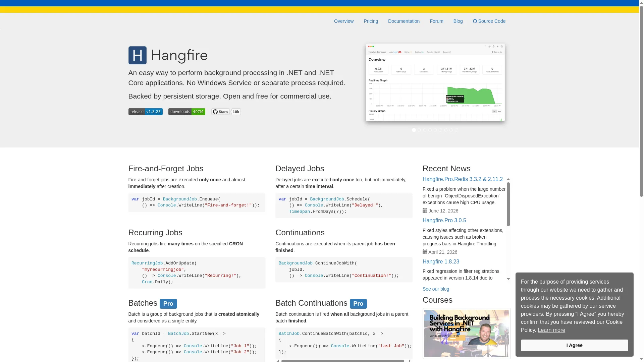644x362 pixels.
Task: Click the cookie policy Learn more link
Action: [551, 330]
